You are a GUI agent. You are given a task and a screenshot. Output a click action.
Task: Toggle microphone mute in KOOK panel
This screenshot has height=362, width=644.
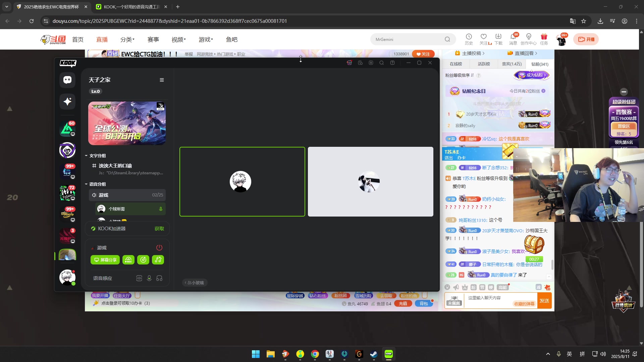149,278
